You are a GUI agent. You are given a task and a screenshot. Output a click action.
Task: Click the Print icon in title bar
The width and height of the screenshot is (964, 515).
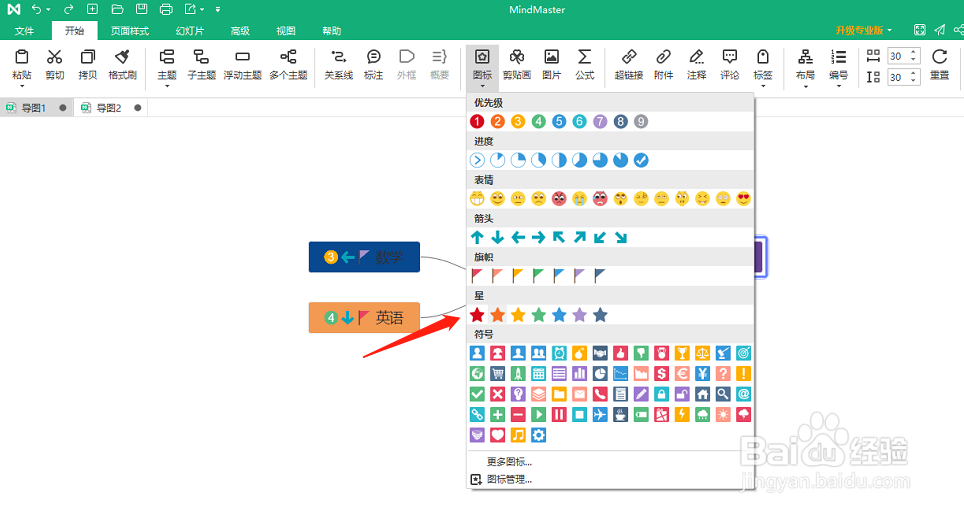click(166, 9)
